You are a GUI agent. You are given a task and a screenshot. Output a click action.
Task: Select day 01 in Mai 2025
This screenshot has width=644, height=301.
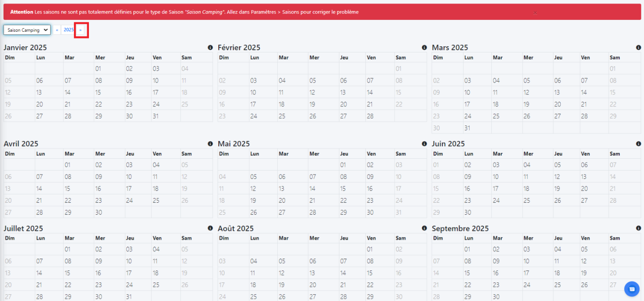pos(343,165)
